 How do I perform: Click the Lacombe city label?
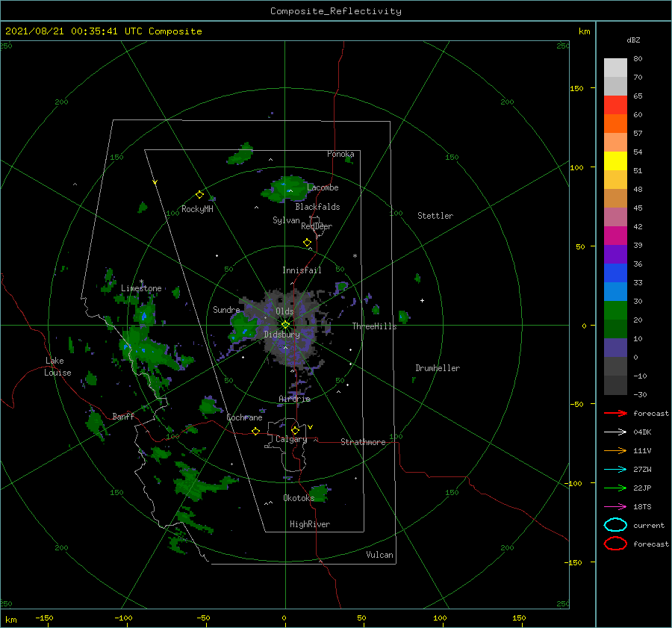click(x=323, y=187)
